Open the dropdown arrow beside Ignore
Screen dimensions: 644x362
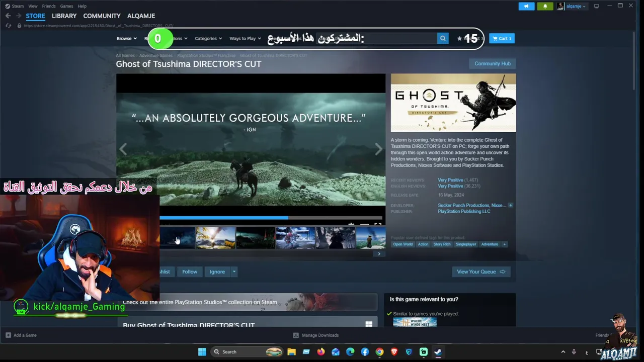(234, 271)
